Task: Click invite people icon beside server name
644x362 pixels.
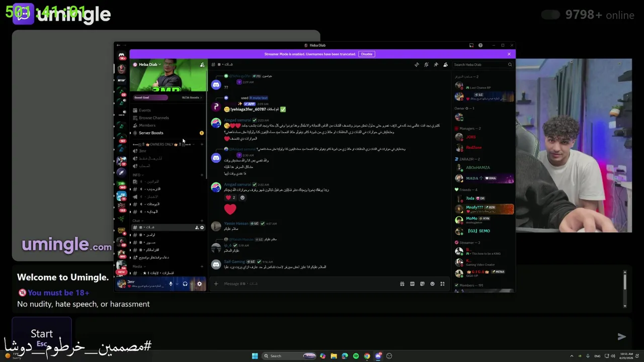Action: (x=202, y=64)
